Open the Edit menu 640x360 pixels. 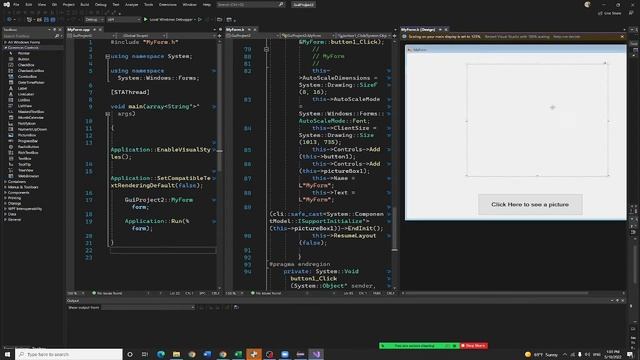(x=29, y=4)
